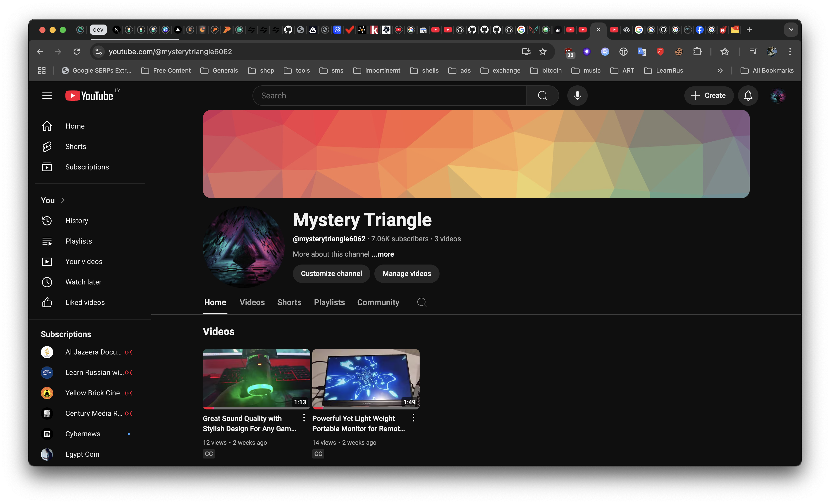Click the Create button
The image size is (830, 504).
(708, 95)
